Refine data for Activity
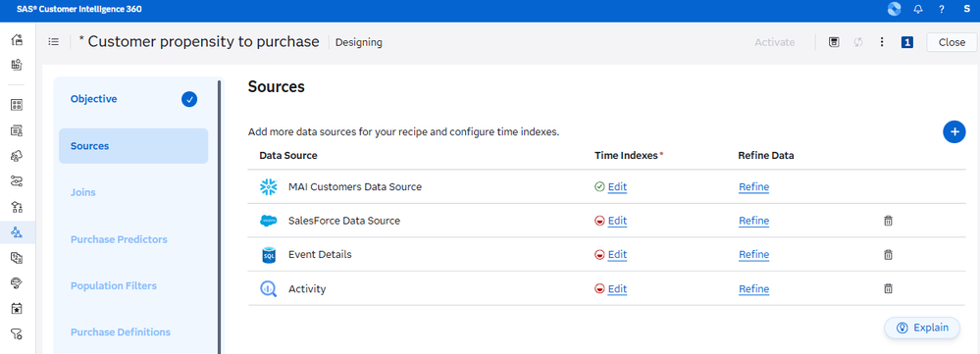980x354 pixels. pyautogui.click(x=753, y=289)
